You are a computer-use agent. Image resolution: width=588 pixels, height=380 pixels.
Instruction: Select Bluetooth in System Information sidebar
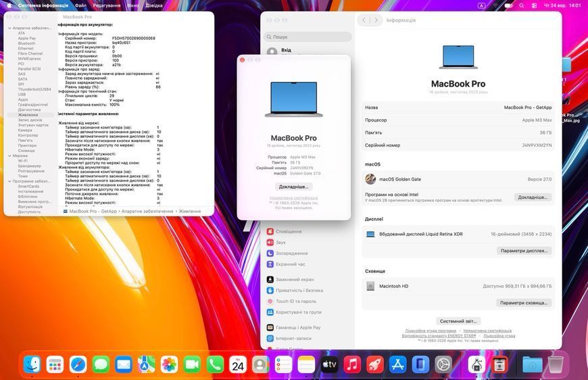click(x=26, y=43)
